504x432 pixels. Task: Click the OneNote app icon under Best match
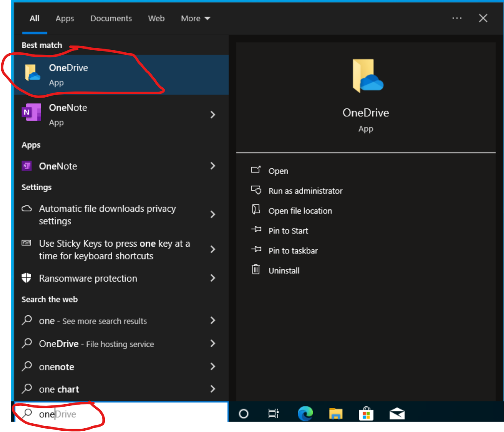(x=31, y=112)
